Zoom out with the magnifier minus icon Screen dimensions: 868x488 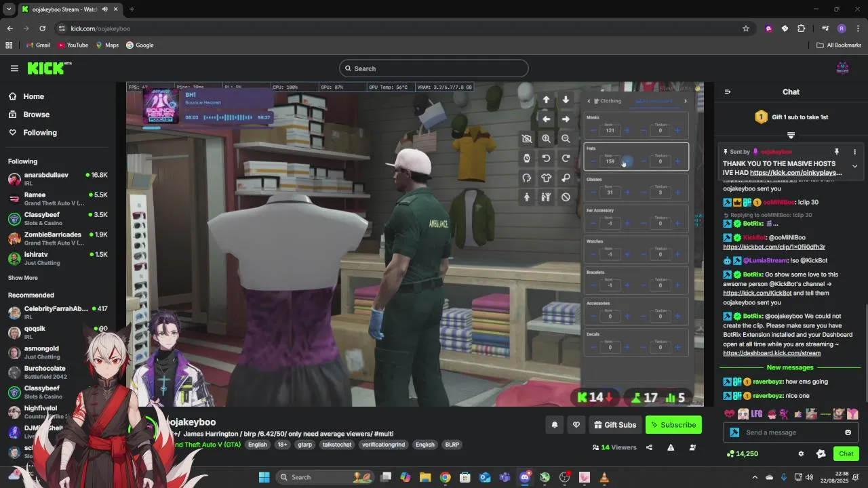point(566,138)
